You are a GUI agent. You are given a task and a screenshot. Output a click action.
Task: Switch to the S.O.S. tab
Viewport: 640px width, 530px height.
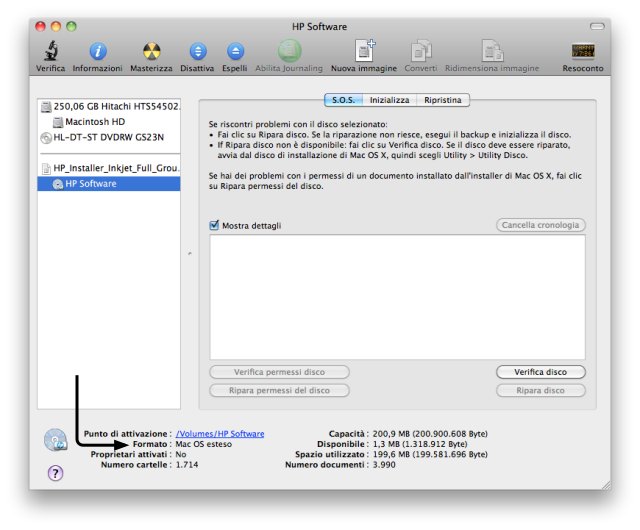click(343, 100)
